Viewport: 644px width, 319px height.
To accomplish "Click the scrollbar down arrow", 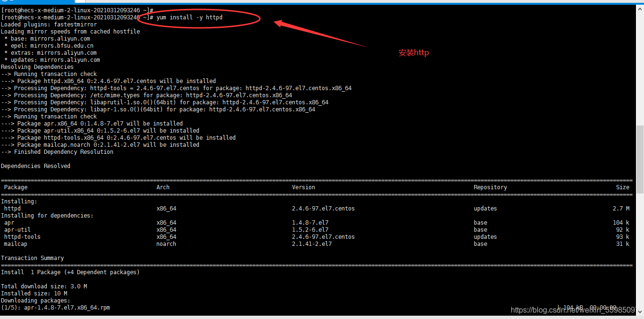I will 640,311.
